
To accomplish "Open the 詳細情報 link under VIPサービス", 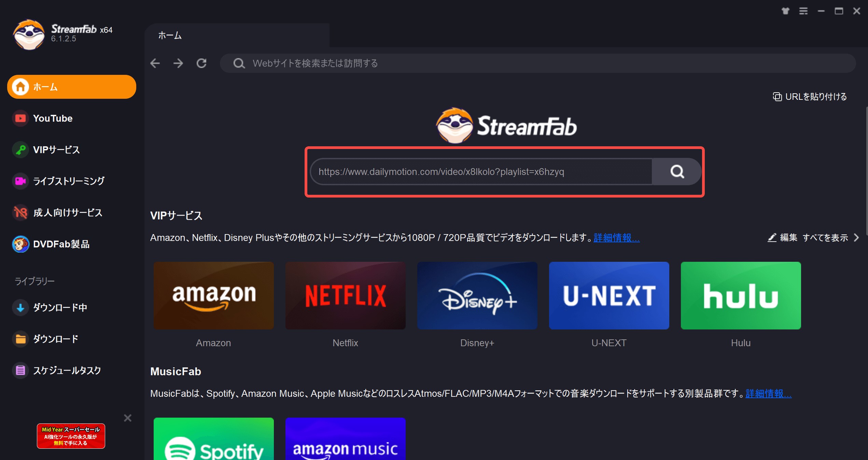I will (616, 238).
